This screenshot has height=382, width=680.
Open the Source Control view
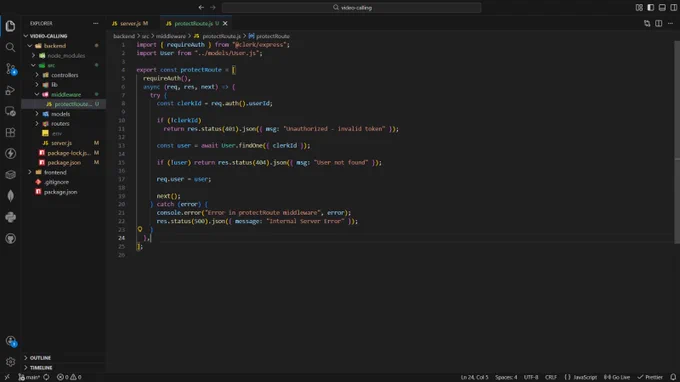[x=10, y=69]
